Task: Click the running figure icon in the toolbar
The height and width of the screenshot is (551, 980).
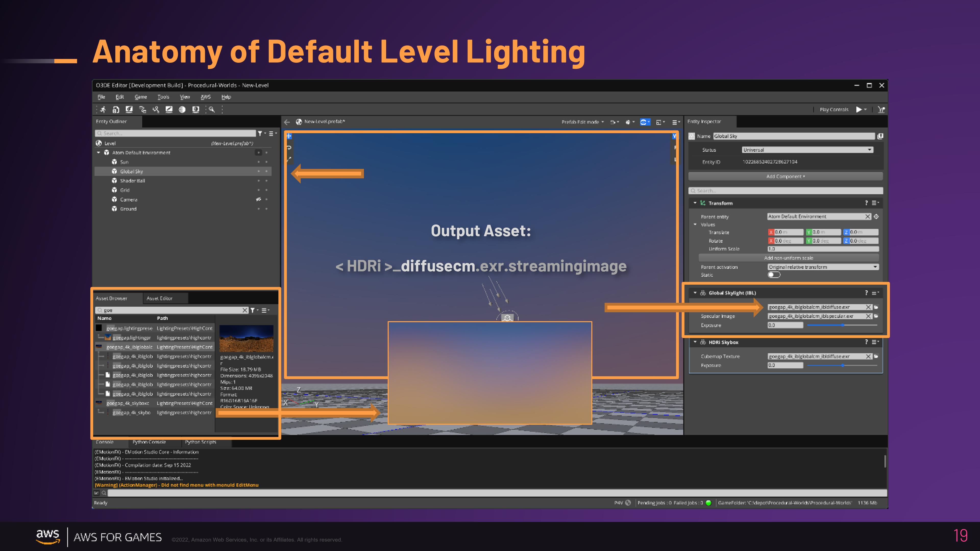Action: point(103,109)
